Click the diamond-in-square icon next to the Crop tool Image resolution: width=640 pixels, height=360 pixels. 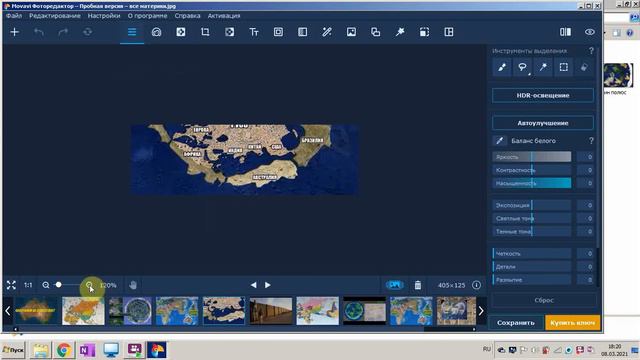click(229, 32)
